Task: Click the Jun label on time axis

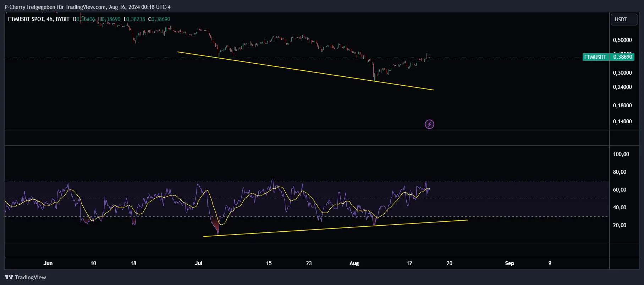Action: click(48, 263)
